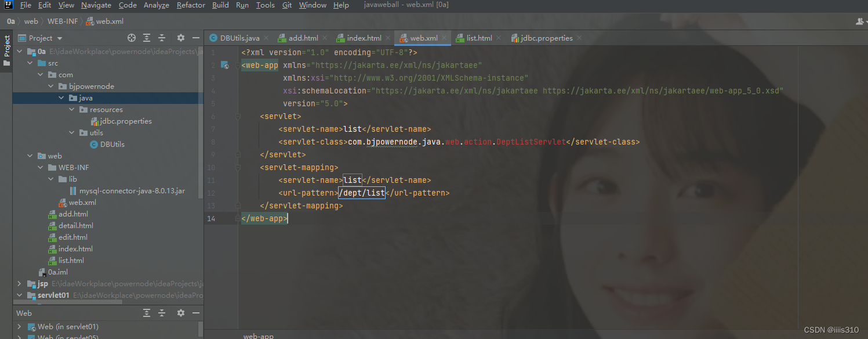Collapse the utils package
This screenshot has width=868, height=339.
72,133
